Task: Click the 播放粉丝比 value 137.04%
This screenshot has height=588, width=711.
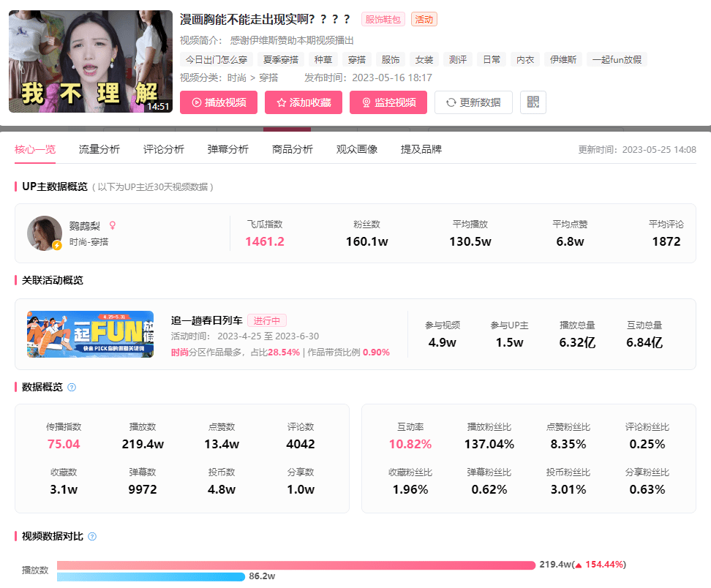Action: (x=489, y=444)
